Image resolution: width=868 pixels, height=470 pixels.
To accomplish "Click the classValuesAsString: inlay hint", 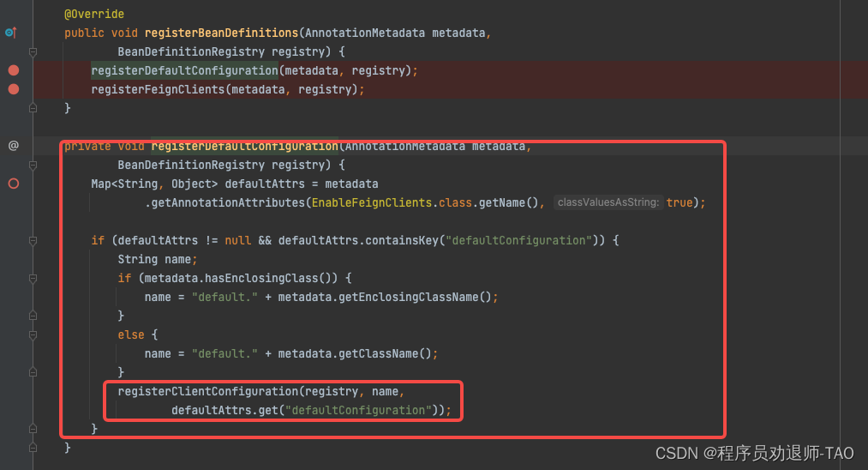I will pyautogui.click(x=608, y=202).
